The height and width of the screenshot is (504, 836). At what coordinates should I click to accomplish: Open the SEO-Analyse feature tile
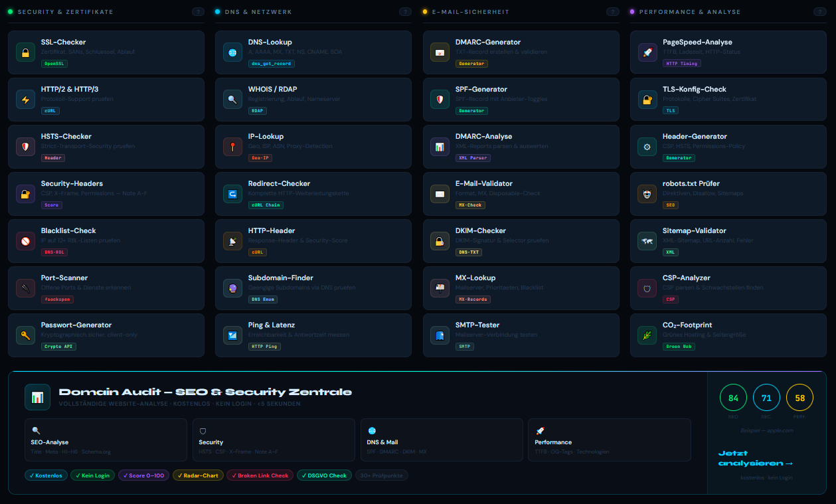(x=106, y=440)
